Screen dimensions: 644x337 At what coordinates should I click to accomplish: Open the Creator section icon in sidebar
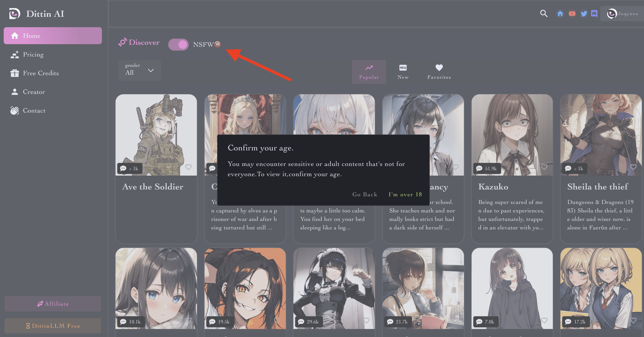pos(15,91)
